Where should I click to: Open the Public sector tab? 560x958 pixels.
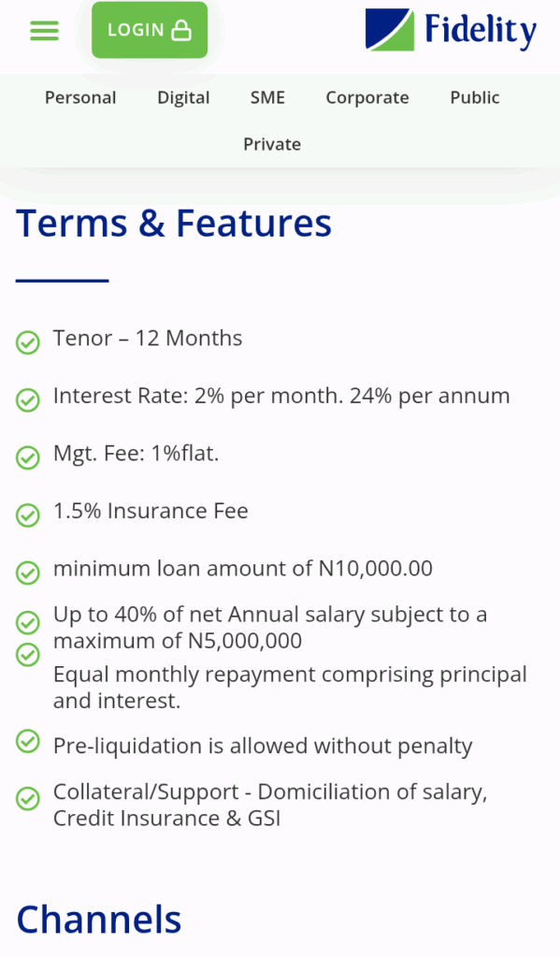click(475, 97)
